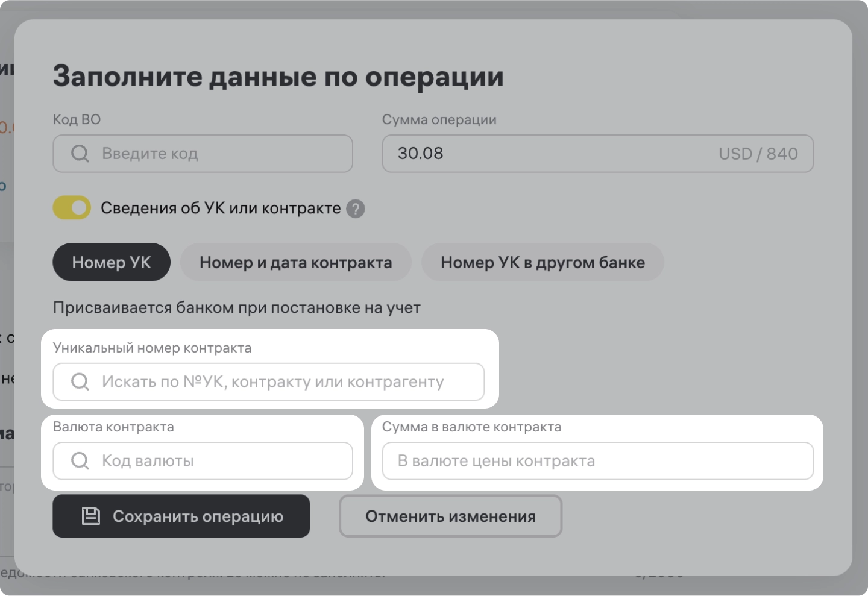
Task: Toggle the Сведения об УК или контракте switch
Action: click(72, 207)
